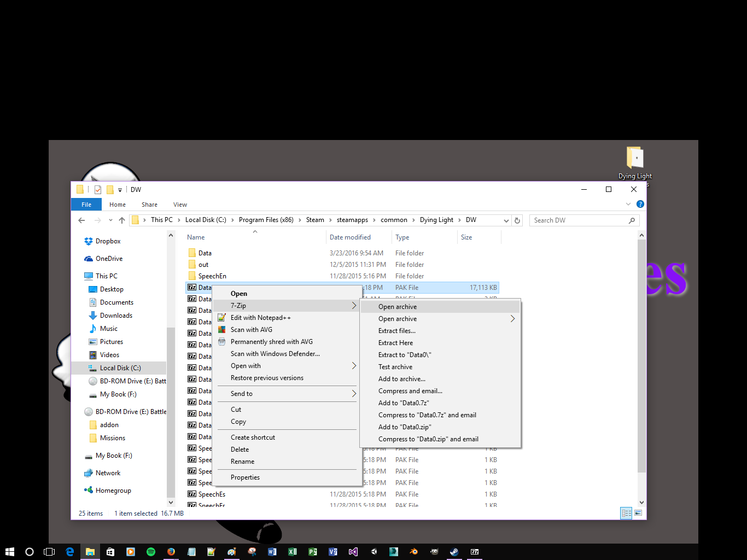Click Add to archive... in the submenu
This screenshot has width=747, height=560.
point(440,379)
